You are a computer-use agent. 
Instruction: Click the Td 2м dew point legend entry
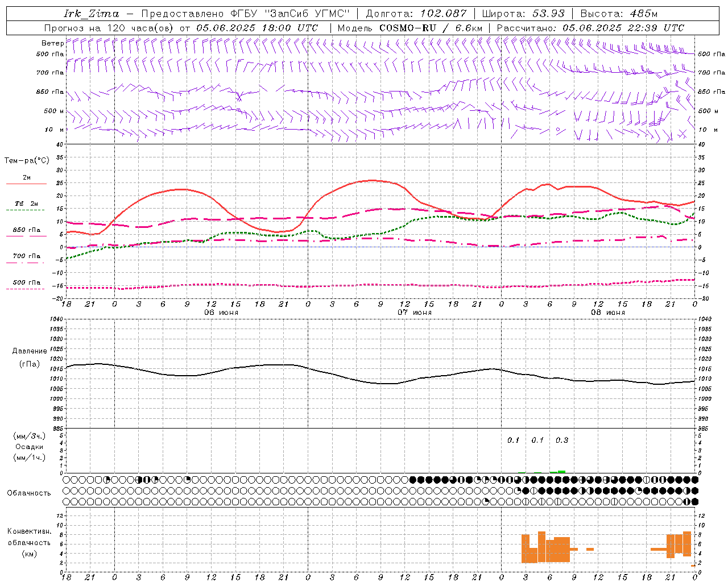pos(27,203)
